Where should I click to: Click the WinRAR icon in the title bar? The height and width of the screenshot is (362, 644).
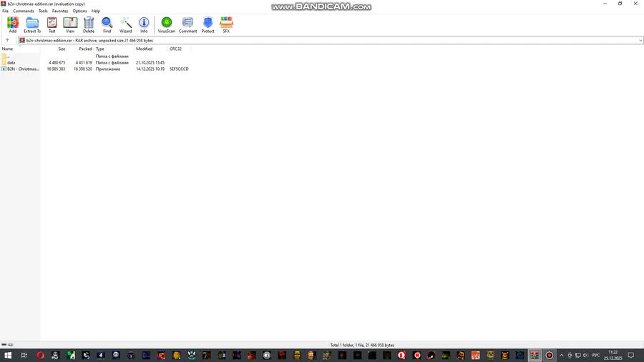click(x=4, y=4)
